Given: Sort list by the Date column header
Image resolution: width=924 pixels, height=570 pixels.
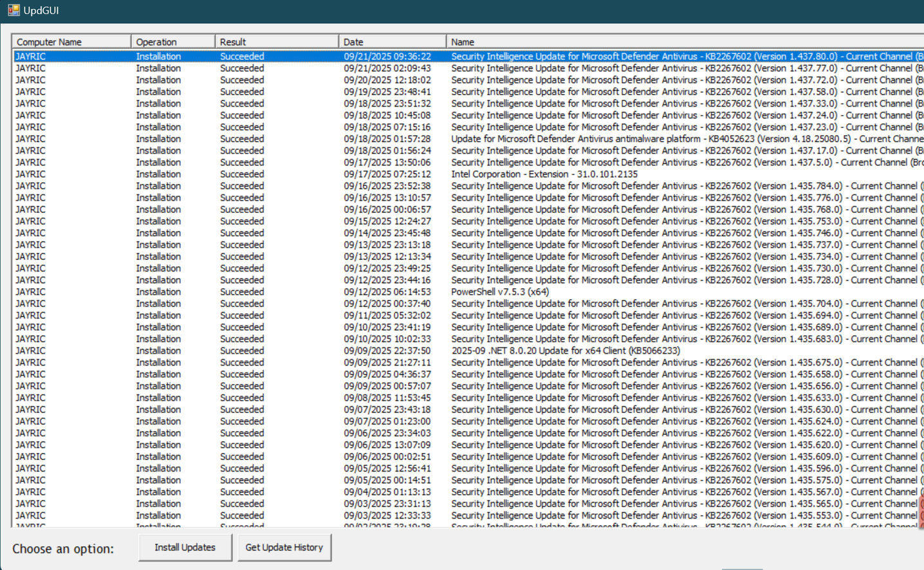Looking at the screenshot, I should pos(391,42).
